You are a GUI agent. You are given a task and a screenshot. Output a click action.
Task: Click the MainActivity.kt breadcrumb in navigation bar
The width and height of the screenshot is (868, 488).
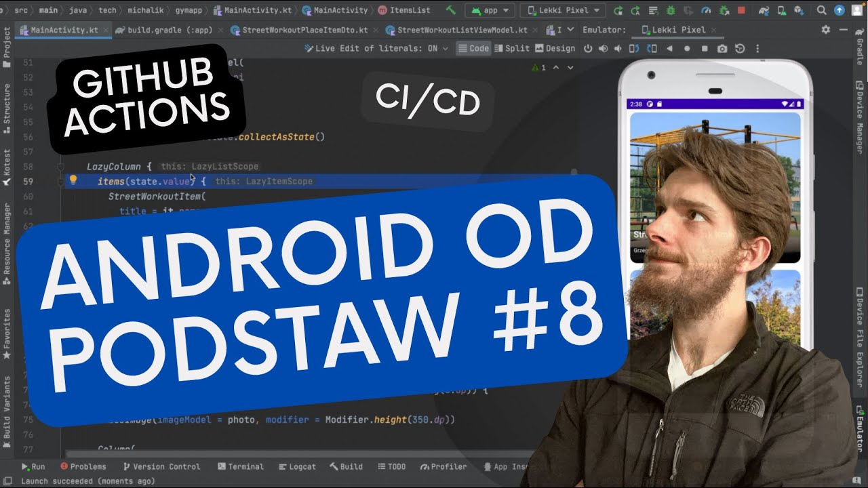pyautogui.click(x=253, y=10)
